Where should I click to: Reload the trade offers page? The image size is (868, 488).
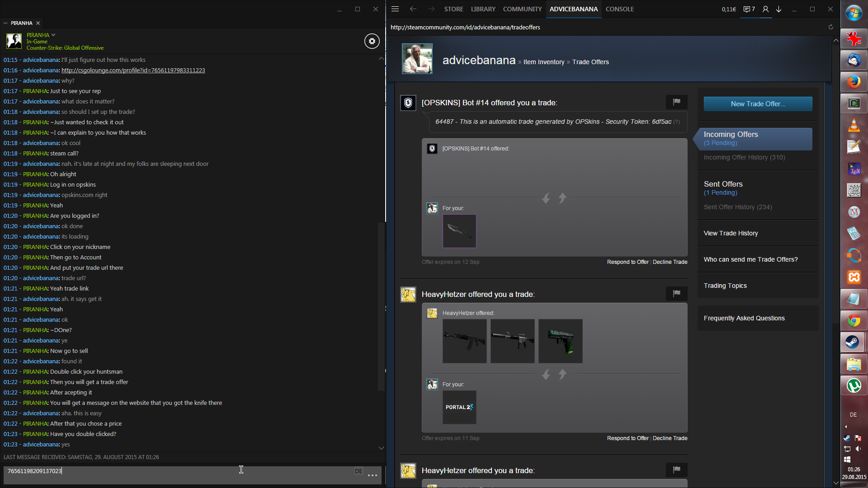(830, 27)
